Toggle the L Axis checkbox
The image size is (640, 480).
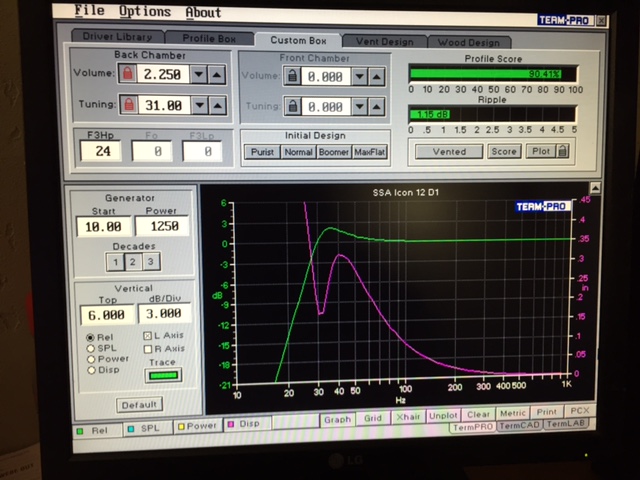pyautogui.click(x=147, y=336)
